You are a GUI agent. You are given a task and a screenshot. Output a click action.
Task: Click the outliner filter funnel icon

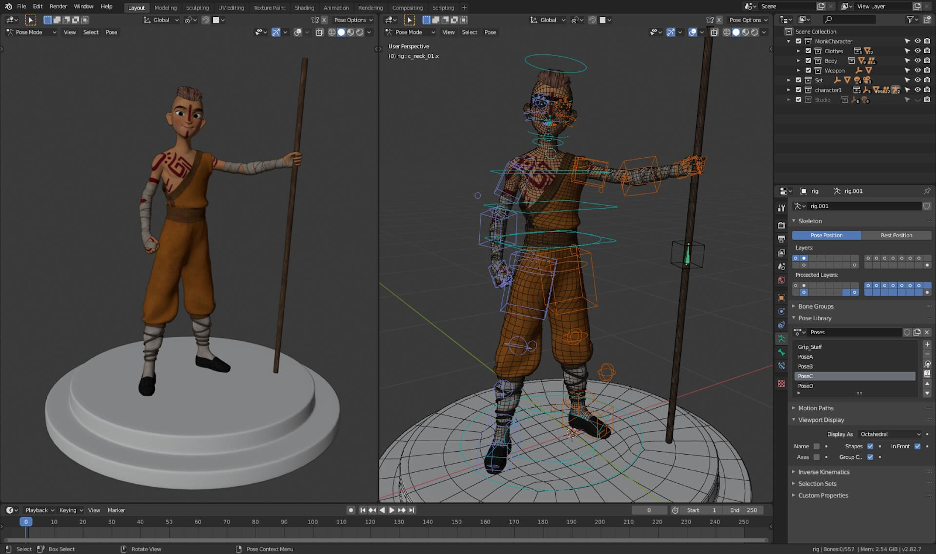[x=908, y=19]
